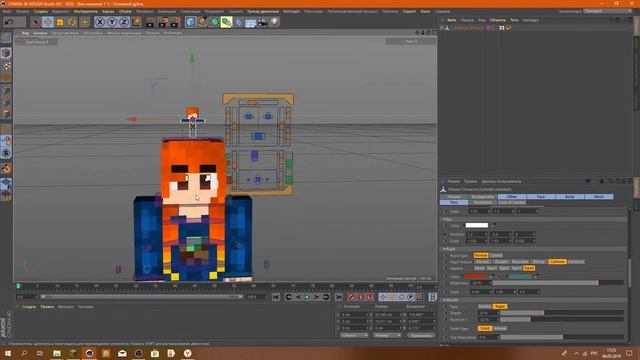Open Windows Start menu

point(8,353)
